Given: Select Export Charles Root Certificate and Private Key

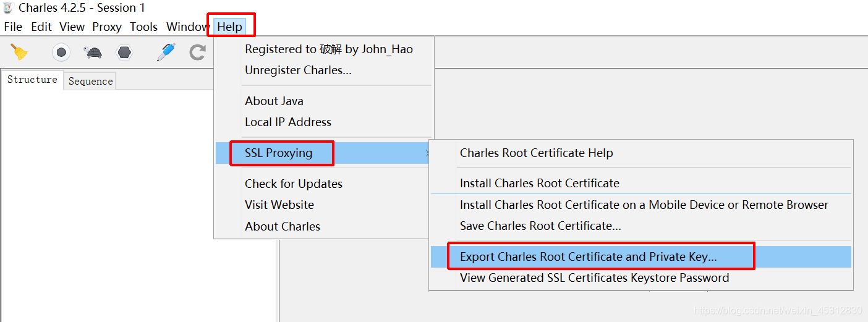Looking at the screenshot, I should tap(641, 256).
